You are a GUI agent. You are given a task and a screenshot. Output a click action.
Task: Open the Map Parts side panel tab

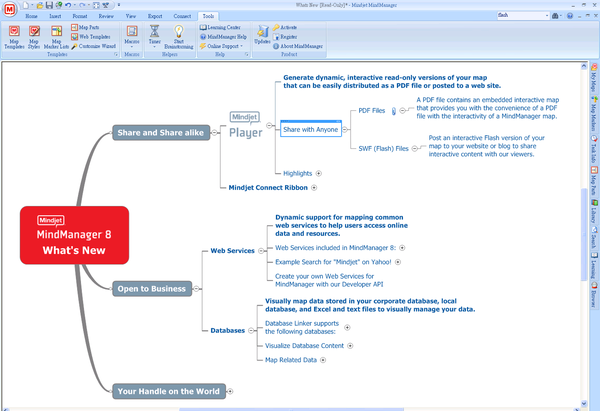(594, 181)
